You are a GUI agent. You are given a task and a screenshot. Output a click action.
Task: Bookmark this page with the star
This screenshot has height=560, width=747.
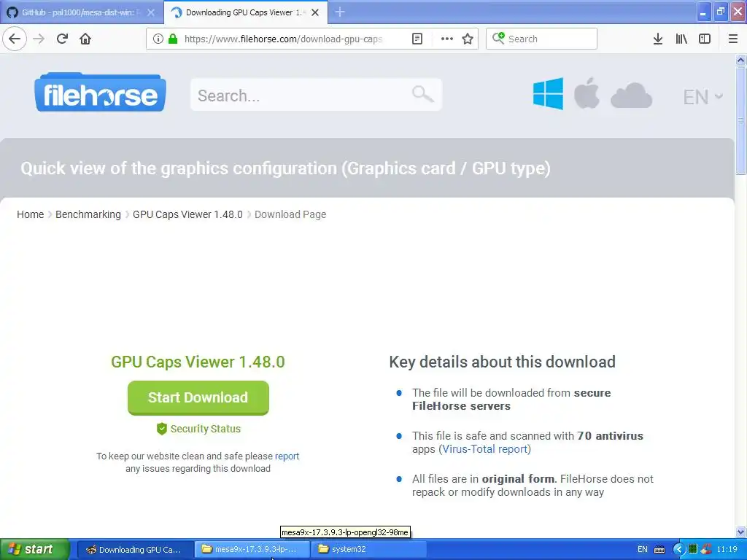coord(468,39)
